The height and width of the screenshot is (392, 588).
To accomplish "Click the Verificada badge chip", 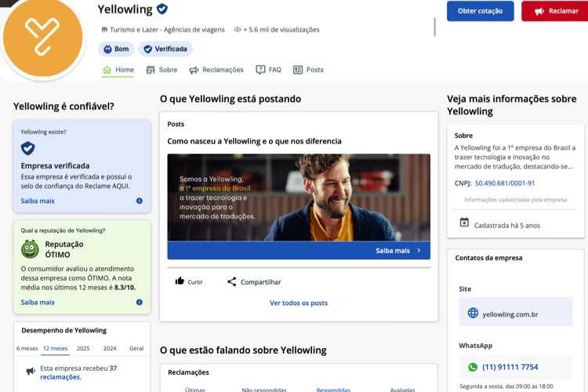I will (x=165, y=49).
